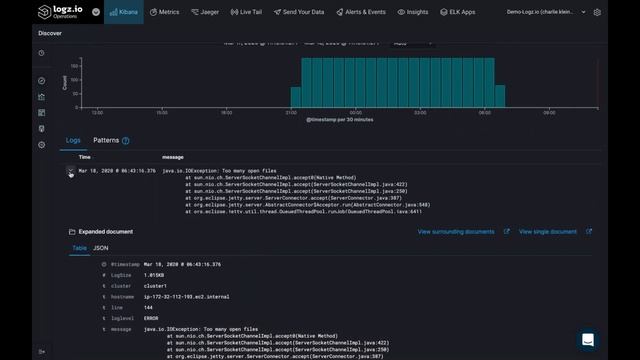Open Management from the sidebar gear icon

pyautogui.click(x=42, y=145)
